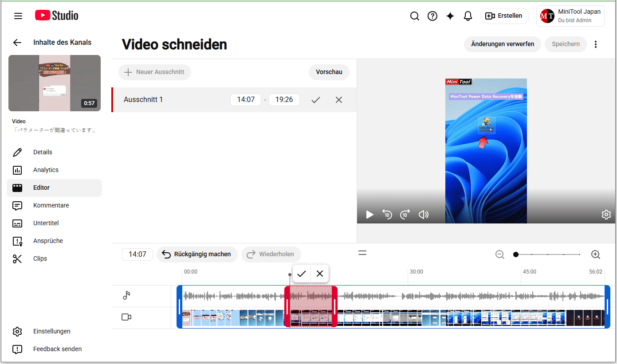Open the Analytics menu item

coord(55,170)
